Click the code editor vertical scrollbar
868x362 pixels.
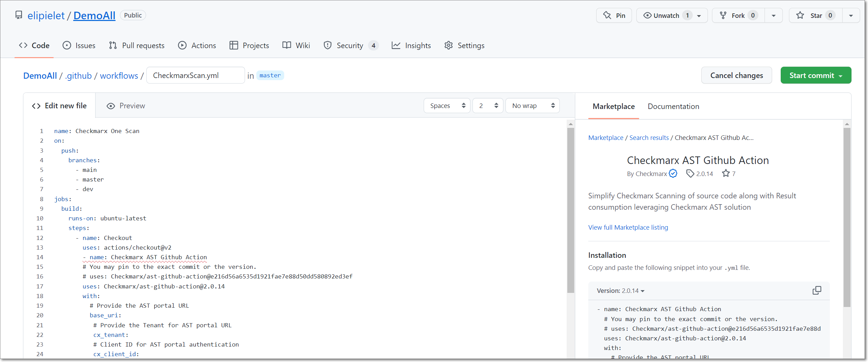(570, 210)
